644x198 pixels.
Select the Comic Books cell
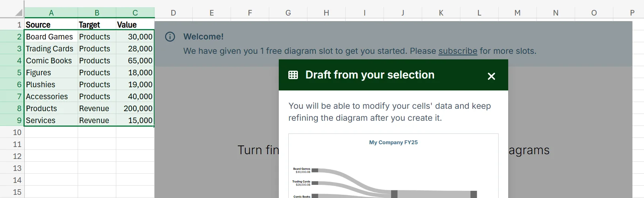tap(51, 61)
